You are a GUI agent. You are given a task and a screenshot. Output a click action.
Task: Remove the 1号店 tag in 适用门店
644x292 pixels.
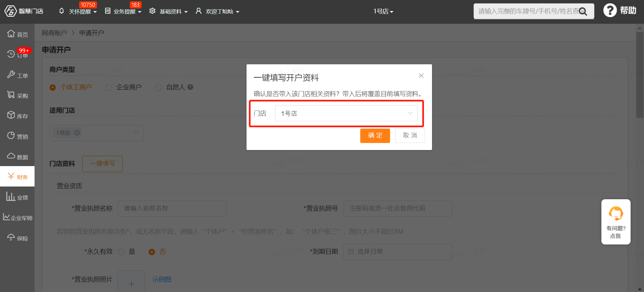pyautogui.click(x=77, y=133)
